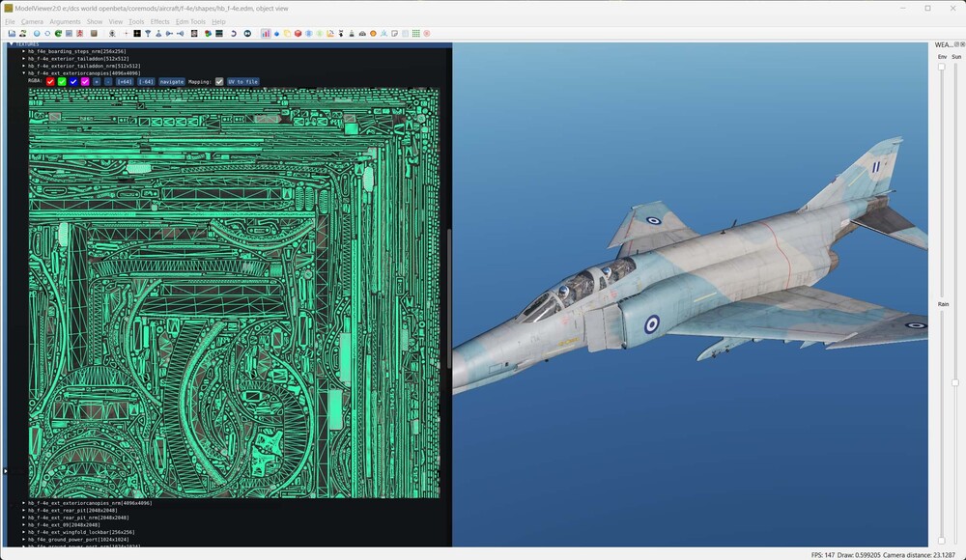This screenshot has width=966, height=560.
Task: Open the Effects menu
Action: click(x=159, y=21)
